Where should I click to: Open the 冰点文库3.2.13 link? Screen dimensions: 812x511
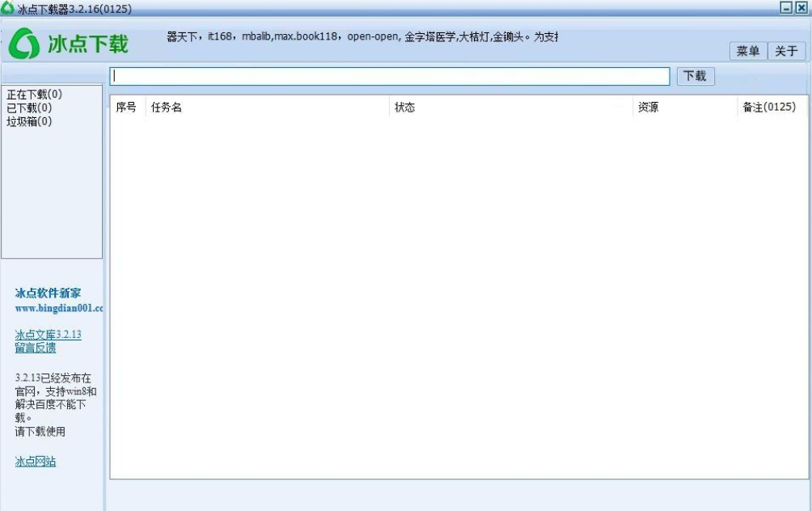[x=48, y=334]
